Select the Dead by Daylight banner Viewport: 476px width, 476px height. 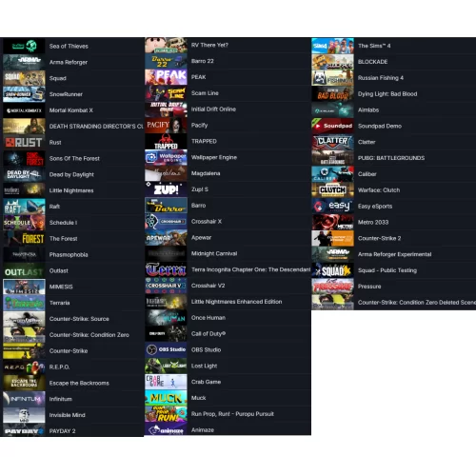pyautogui.click(x=24, y=174)
